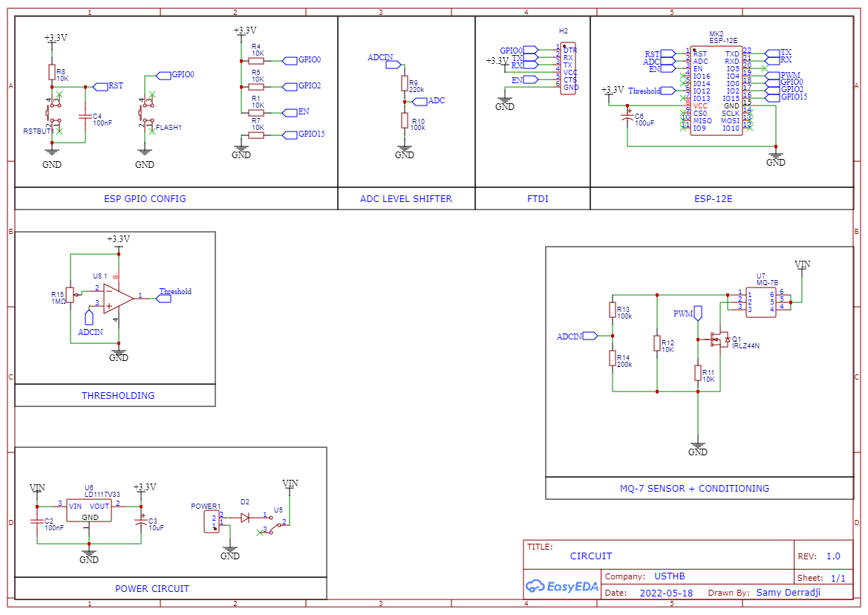Select resistor R13 100k symbol

click(x=613, y=310)
